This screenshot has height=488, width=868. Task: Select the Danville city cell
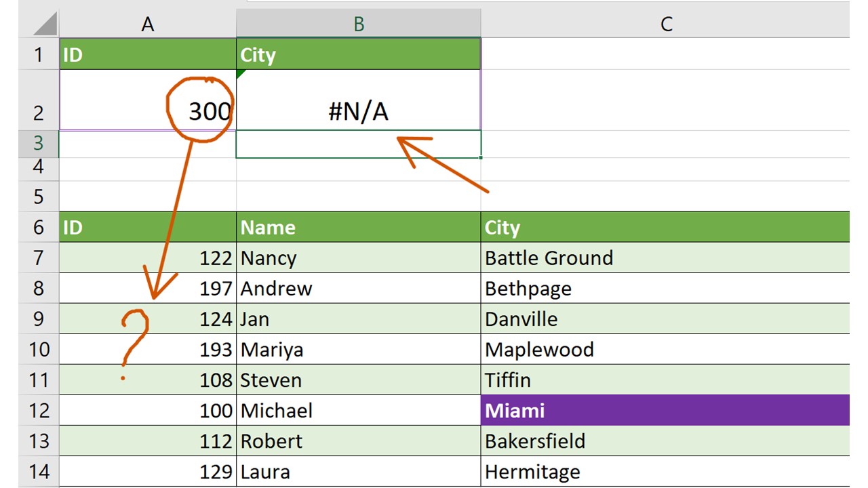[665, 319]
